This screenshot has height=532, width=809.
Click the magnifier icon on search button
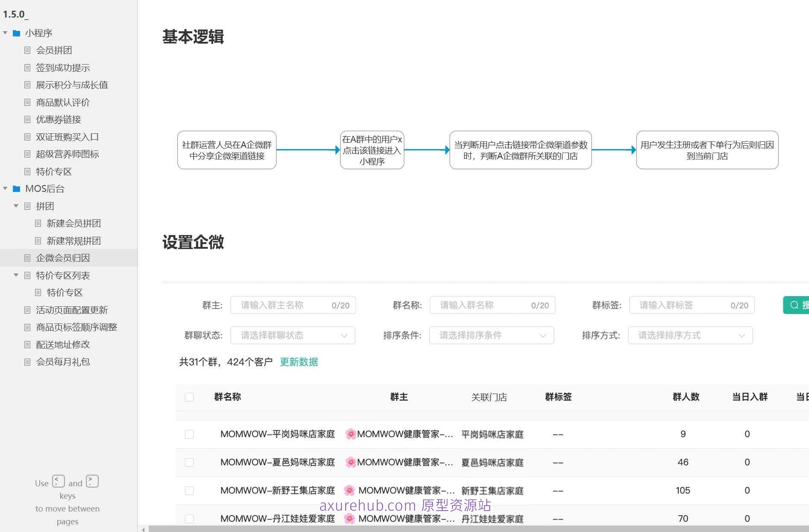(x=794, y=305)
